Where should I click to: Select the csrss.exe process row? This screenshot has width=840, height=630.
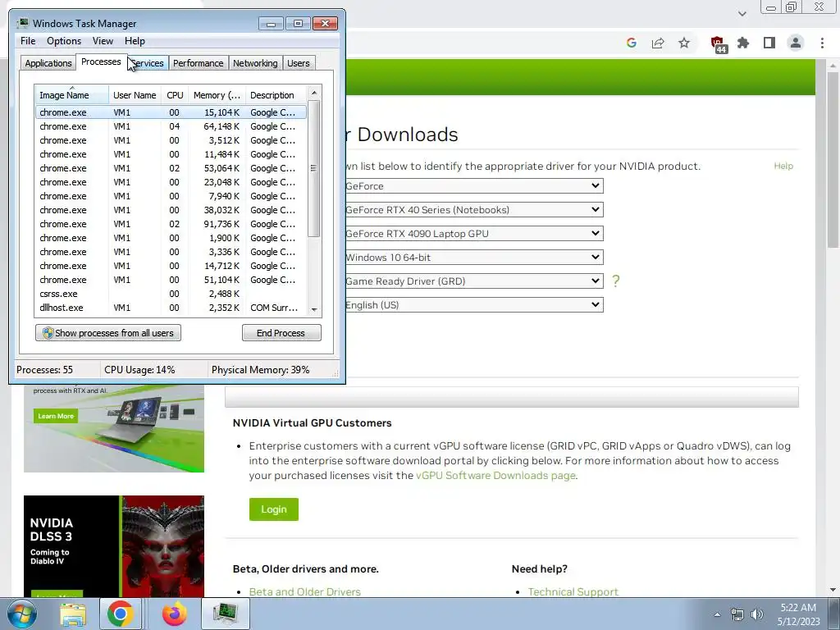tap(171, 294)
